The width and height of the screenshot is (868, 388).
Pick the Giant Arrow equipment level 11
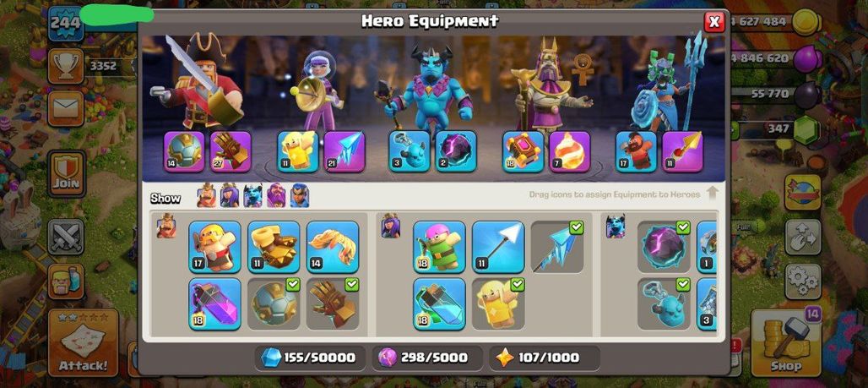click(498, 247)
